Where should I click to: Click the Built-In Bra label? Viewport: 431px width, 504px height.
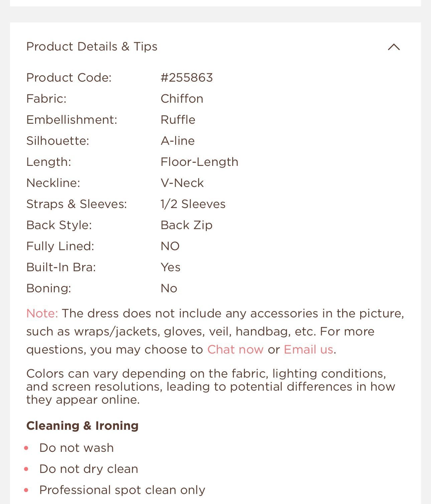[61, 267]
